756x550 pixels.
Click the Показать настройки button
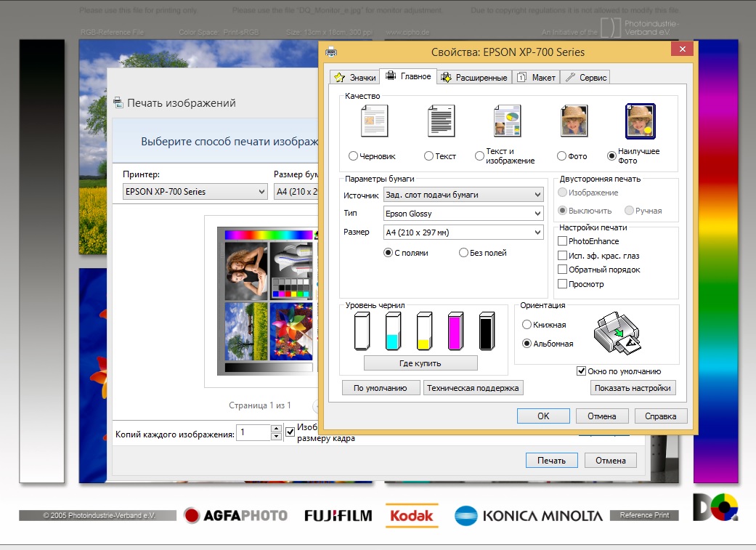click(x=633, y=388)
